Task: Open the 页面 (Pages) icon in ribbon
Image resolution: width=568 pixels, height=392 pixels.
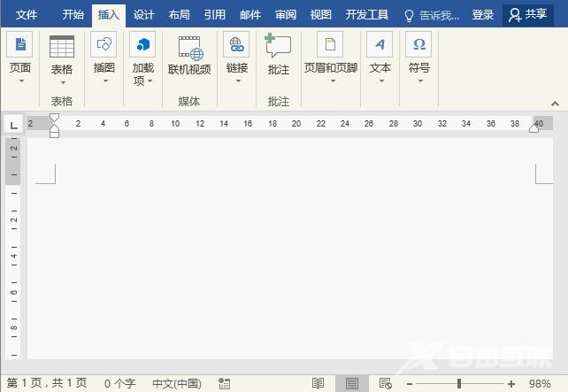Action: (x=19, y=45)
